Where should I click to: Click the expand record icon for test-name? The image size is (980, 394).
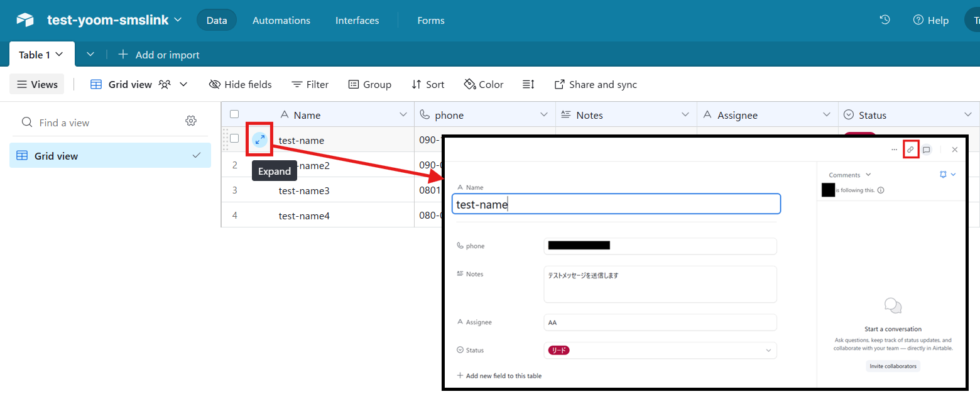[x=259, y=140]
